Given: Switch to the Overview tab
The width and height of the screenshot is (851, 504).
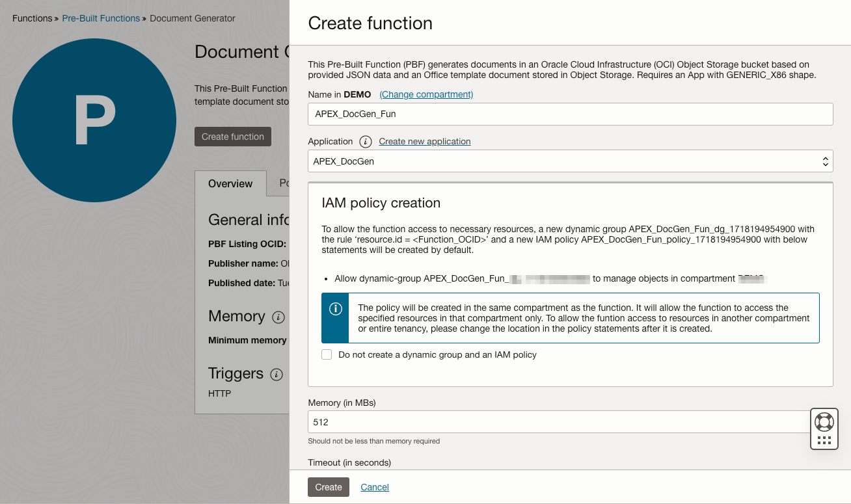Looking at the screenshot, I should (x=230, y=183).
